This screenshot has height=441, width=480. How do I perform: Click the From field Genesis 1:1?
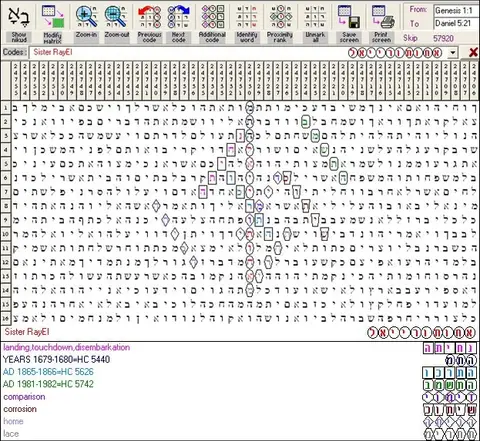[x=456, y=11]
